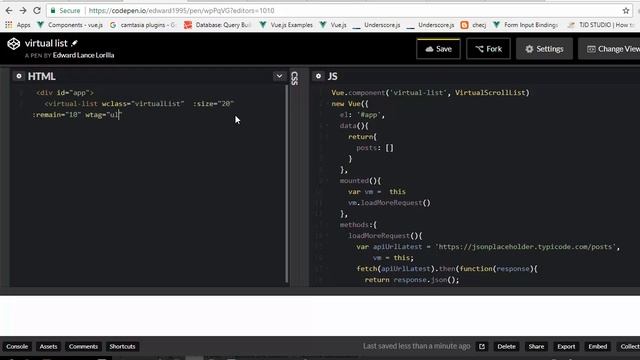
Task: Open the Apps bookmarks shortcut
Action: [18, 25]
